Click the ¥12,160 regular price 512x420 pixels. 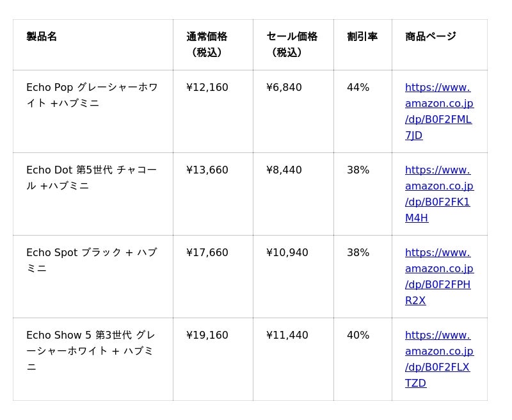click(207, 88)
